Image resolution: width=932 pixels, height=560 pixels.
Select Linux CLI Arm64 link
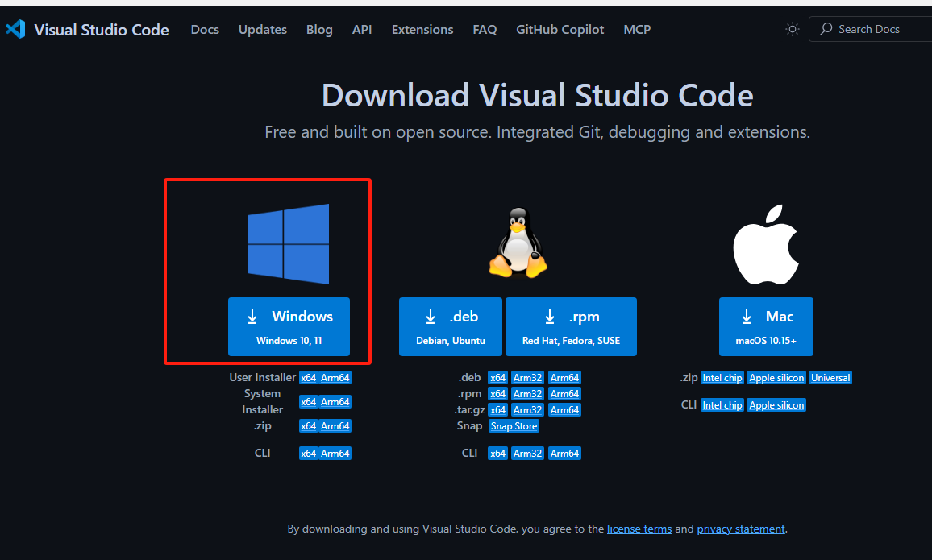[564, 453]
